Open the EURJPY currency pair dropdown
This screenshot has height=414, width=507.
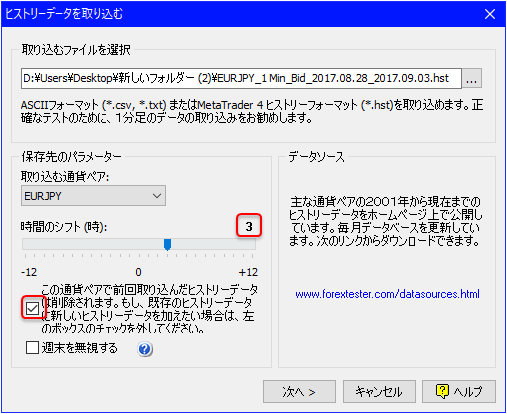point(93,196)
